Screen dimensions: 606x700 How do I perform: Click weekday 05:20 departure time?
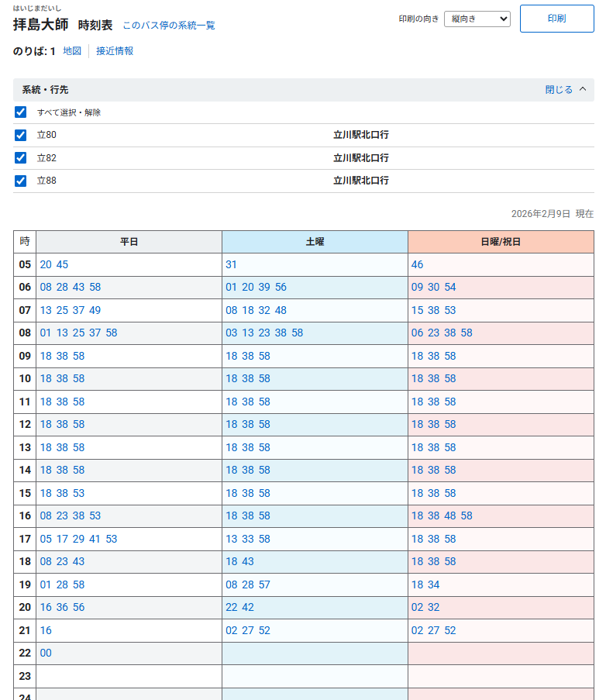tap(46, 264)
